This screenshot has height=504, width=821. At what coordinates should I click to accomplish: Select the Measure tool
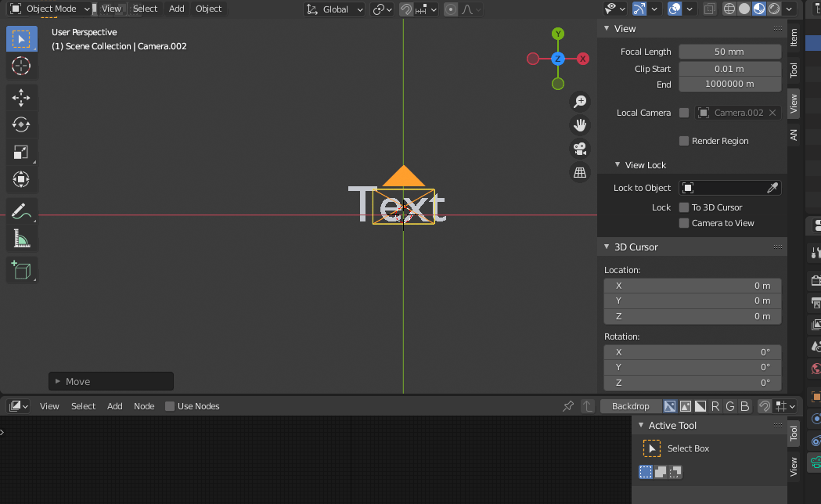click(x=21, y=238)
